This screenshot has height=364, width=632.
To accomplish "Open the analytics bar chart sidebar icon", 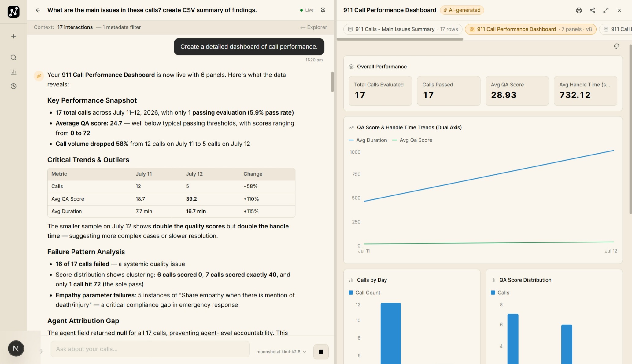I will (13, 72).
